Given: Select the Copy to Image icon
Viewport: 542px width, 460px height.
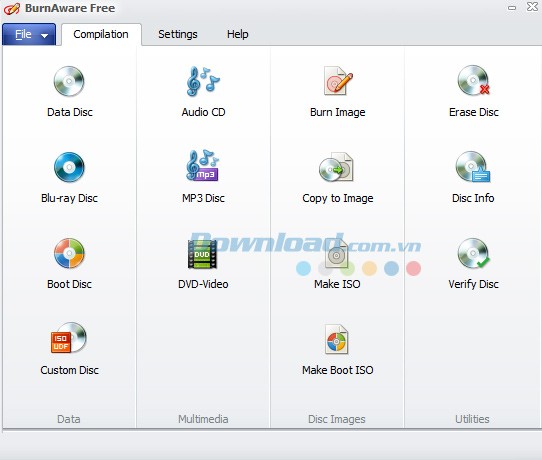Looking at the screenshot, I should tap(336, 167).
